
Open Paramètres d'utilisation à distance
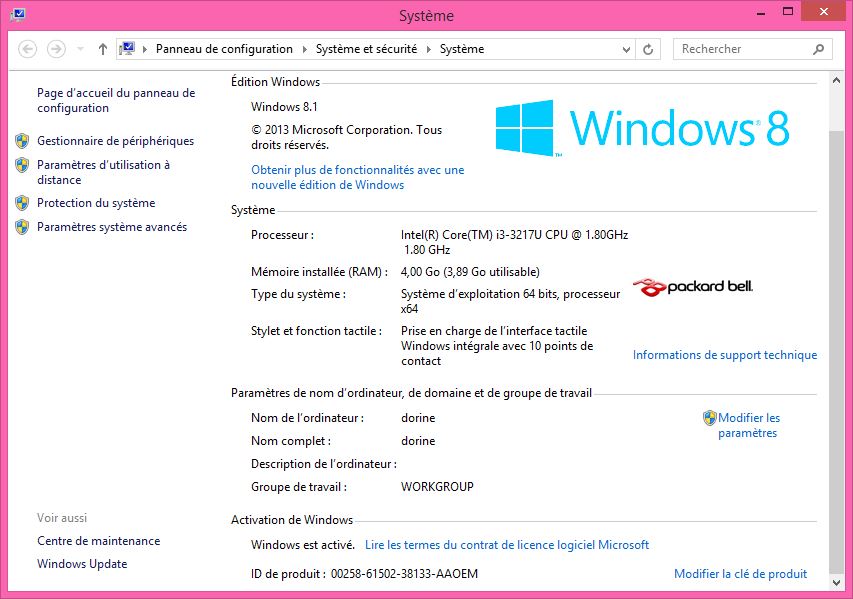103,172
